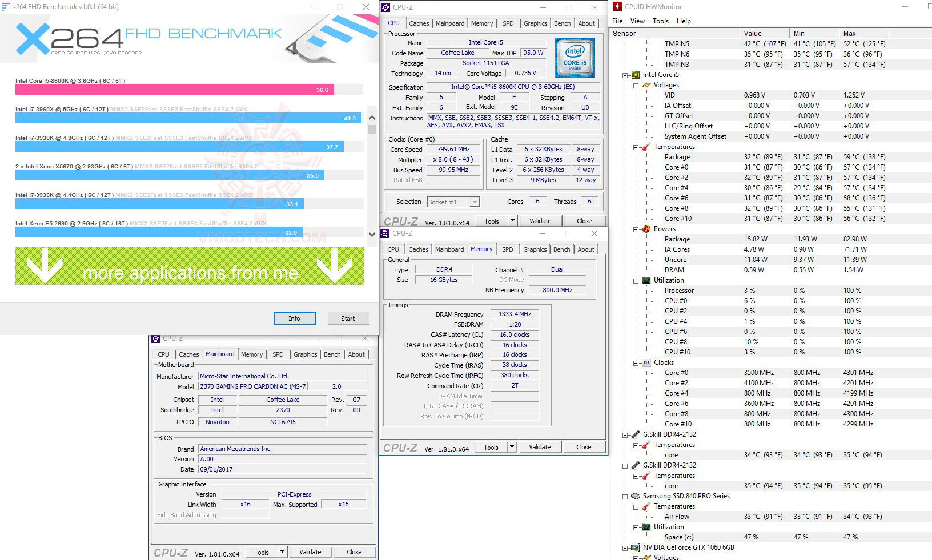Click the Clocks icon in HWMonitor tree

point(646,362)
